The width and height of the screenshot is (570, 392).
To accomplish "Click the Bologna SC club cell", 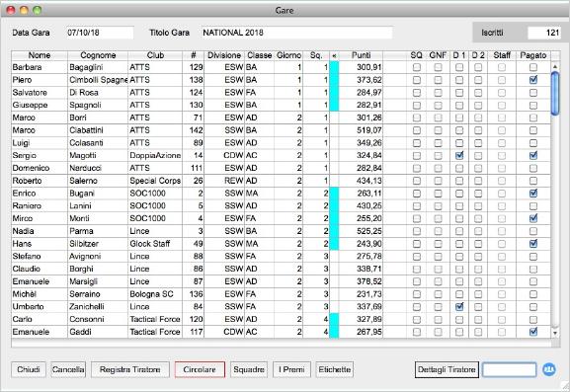I will coord(155,294).
